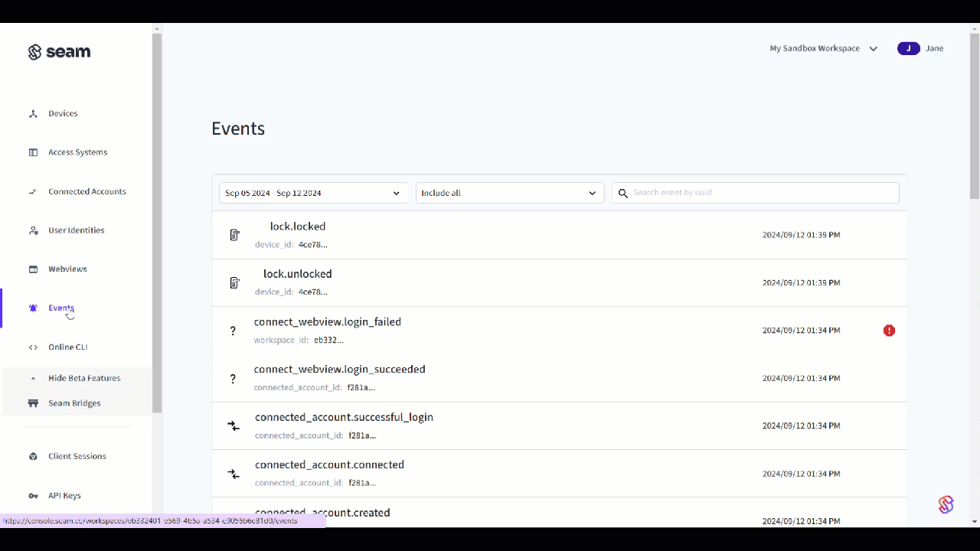Click the Seam Bridges icon

click(33, 403)
